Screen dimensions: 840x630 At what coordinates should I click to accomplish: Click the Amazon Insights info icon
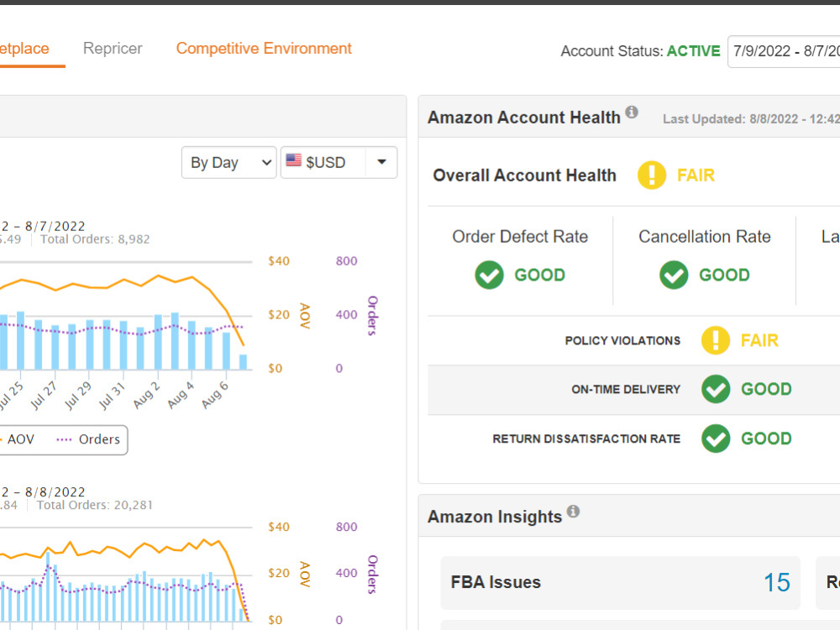pyautogui.click(x=574, y=511)
